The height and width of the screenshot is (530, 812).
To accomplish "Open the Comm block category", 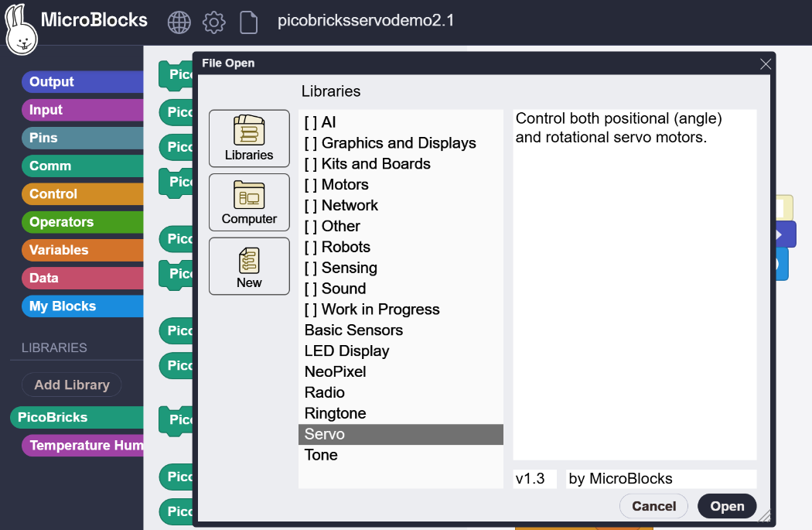I will tap(82, 166).
